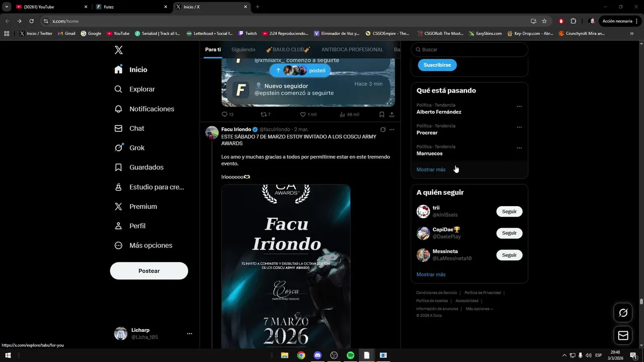644x362 pixels.
Task: Open the Condiciones de Servicio link
Action: point(437,293)
